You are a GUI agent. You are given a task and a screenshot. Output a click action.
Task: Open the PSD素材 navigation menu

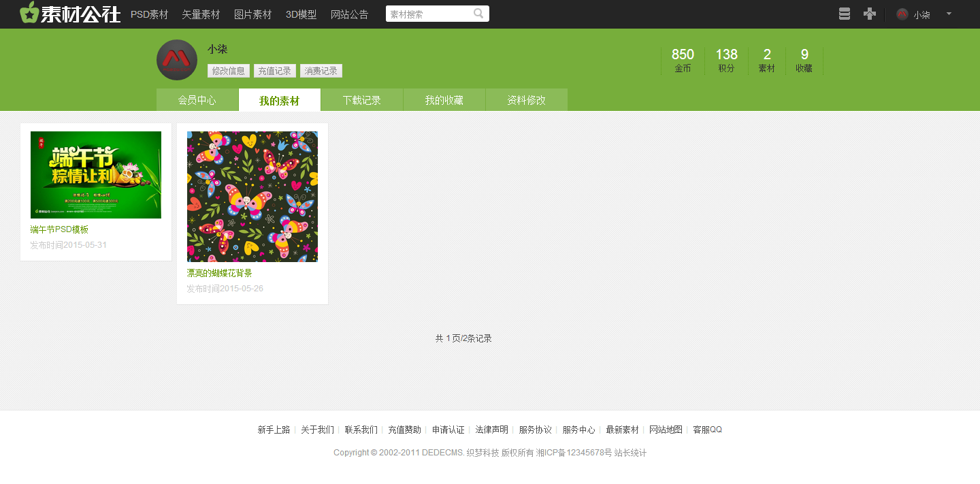pos(149,14)
